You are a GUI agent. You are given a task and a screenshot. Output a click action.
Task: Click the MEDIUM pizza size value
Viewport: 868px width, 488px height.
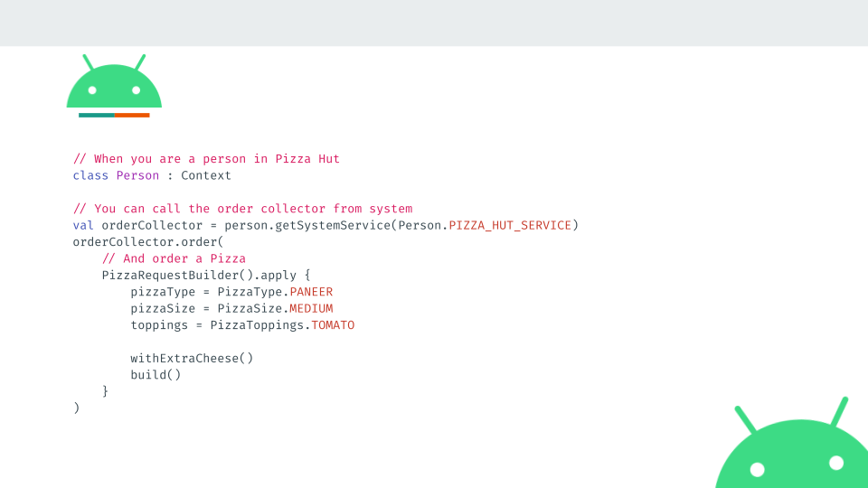[311, 308]
